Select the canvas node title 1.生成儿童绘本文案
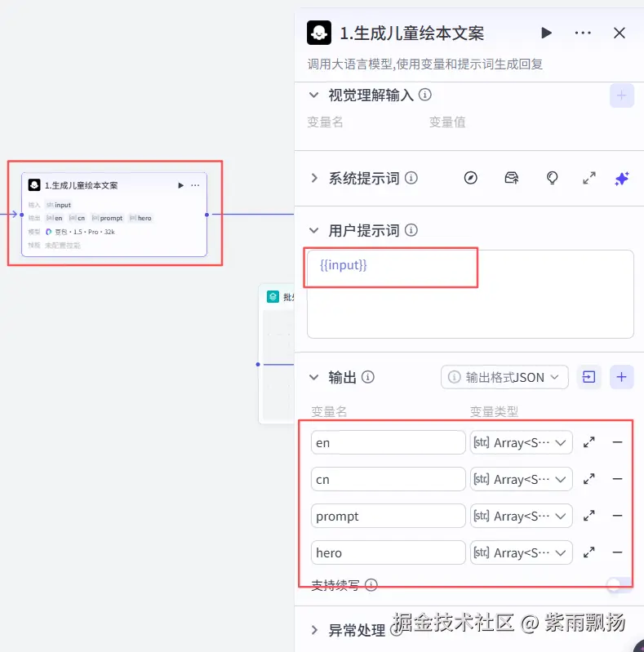644x652 pixels. tap(82, 185)
